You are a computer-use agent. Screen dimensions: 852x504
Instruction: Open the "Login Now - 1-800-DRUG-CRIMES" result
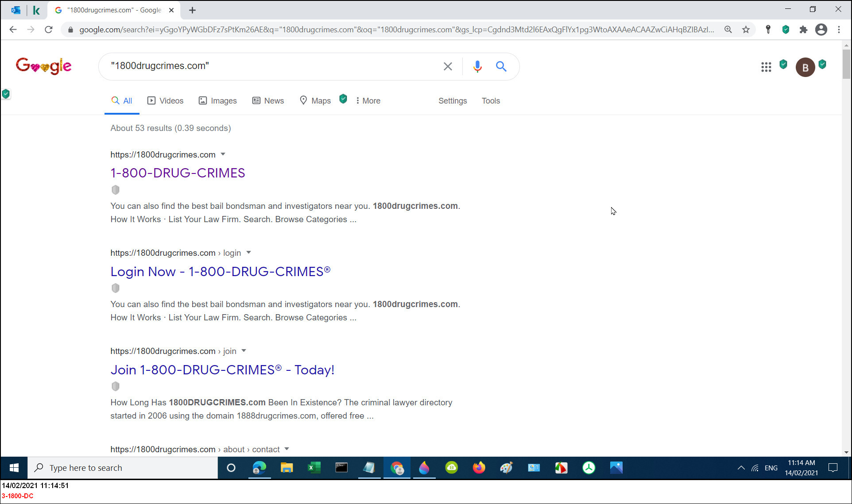pos(220,271)
